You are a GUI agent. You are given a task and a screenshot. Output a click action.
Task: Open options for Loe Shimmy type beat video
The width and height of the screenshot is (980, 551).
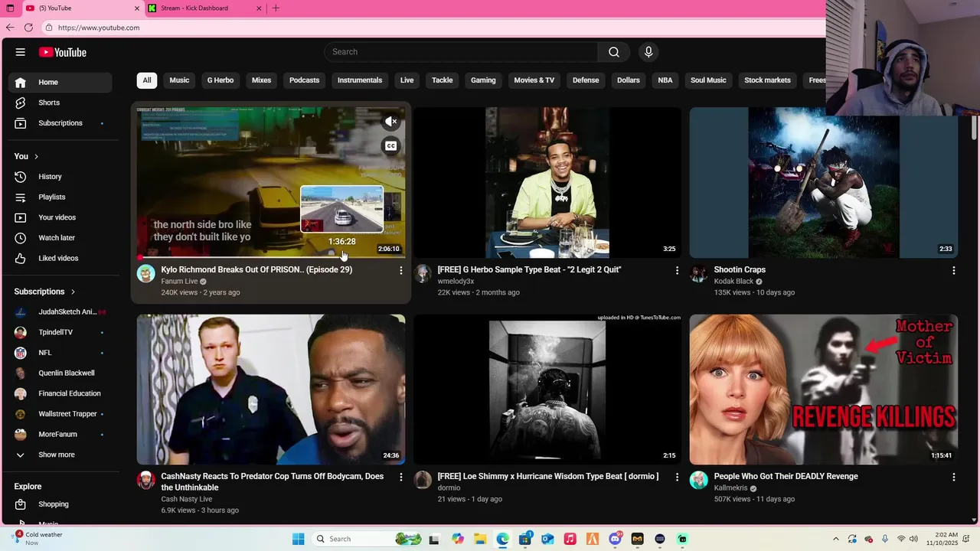coord(677,477)
